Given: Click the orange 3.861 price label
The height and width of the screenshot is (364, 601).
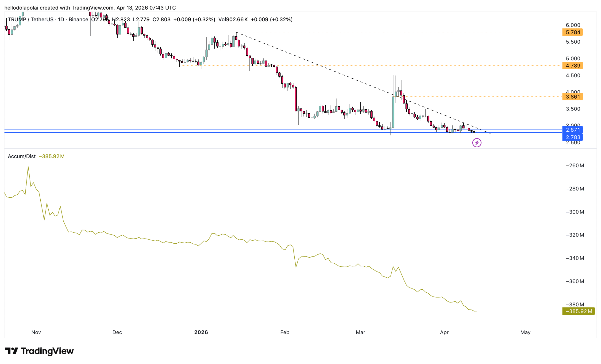Looking at the screenshot, I should (x=572, y=96).
